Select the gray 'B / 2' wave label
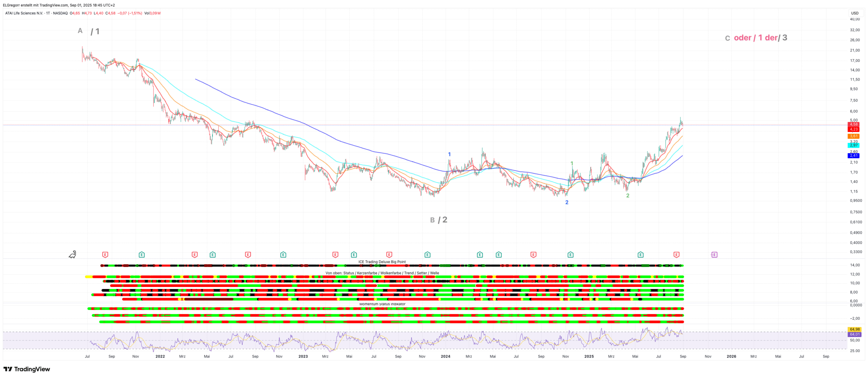 coord(439,220)
